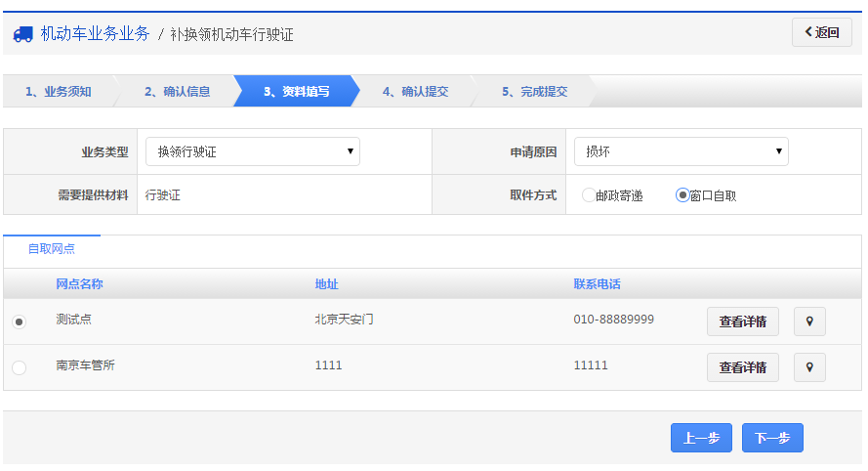This screenshot has height=471, width=868.
Task: Click the 下一步 next step button
Action: click(772, 439)
